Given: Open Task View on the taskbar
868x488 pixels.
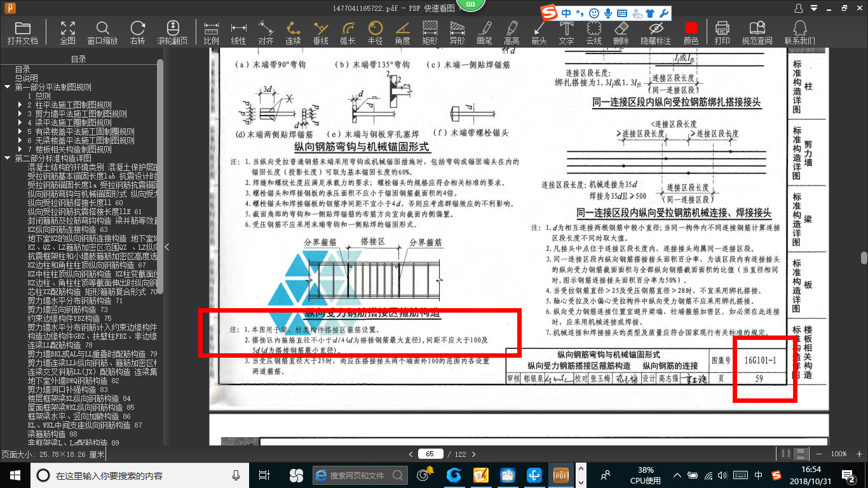Looking at the screenshot, I should click(265, 475).
